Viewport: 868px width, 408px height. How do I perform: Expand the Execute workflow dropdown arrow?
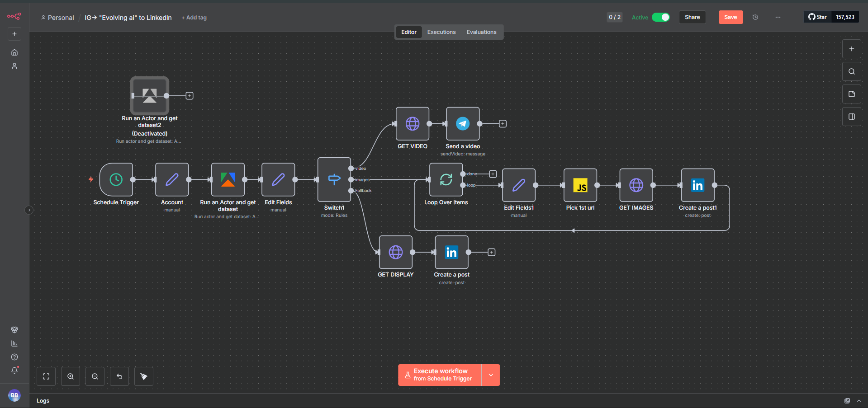tap(490, 375)
